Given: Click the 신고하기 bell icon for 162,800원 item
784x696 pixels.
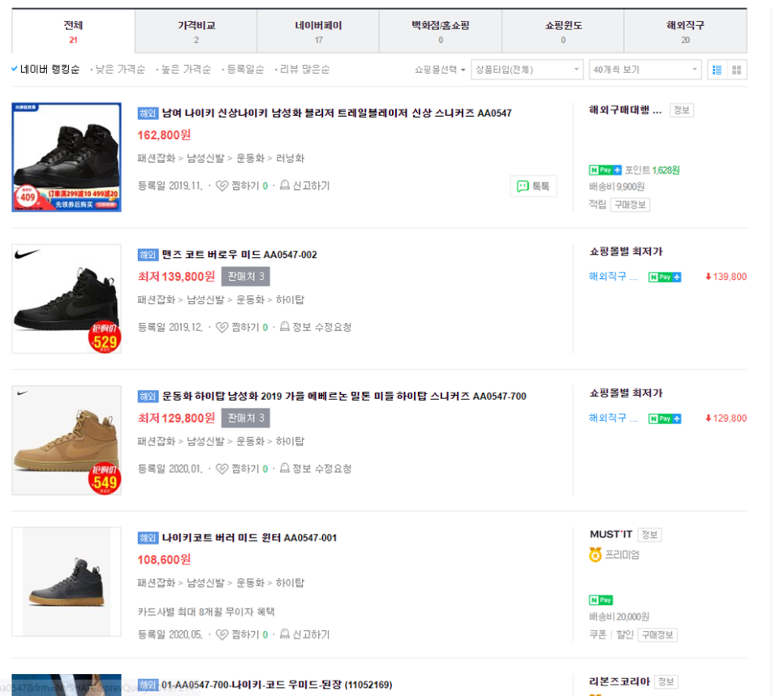Looking at the screenshot, I should point(285,186).
